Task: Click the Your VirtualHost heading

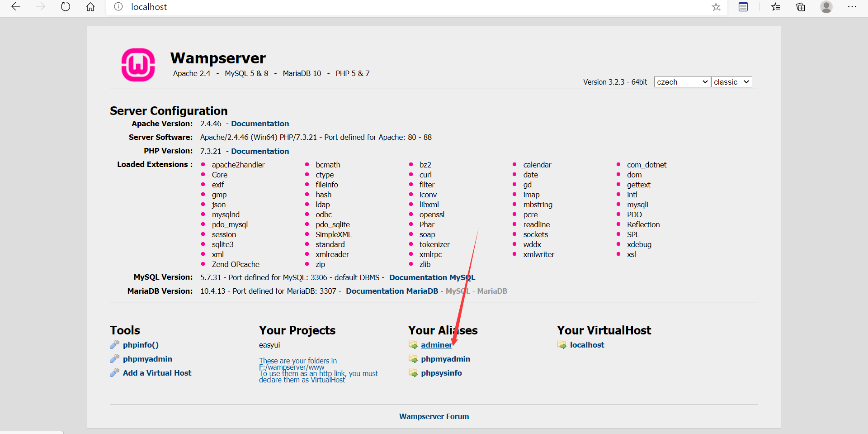Action: pos(604,330)
